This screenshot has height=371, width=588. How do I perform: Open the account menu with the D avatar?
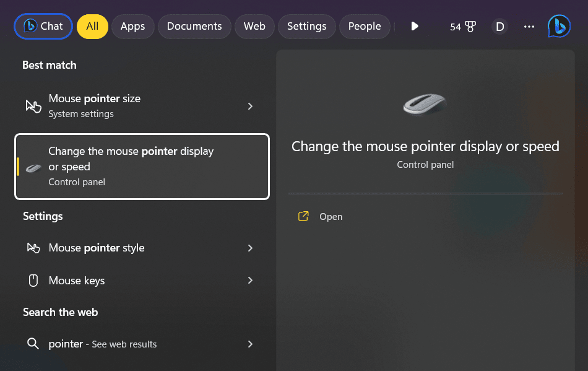coord(499,26)
